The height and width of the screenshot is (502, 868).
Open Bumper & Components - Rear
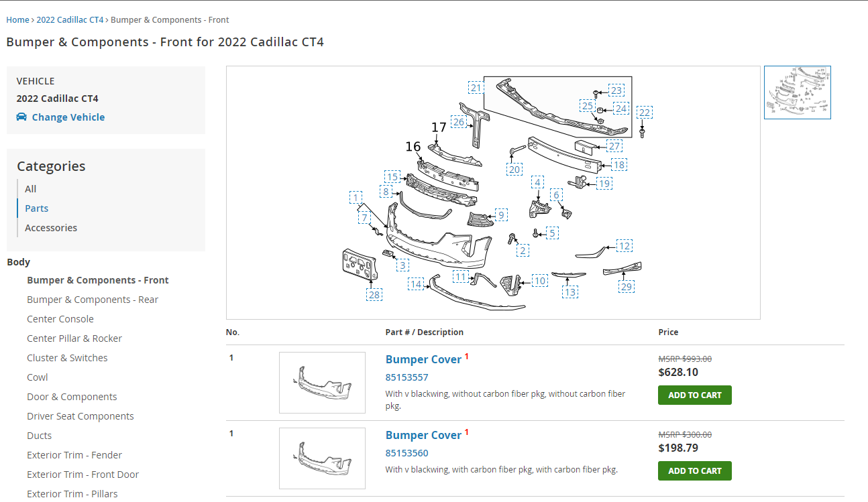(93, 300)
